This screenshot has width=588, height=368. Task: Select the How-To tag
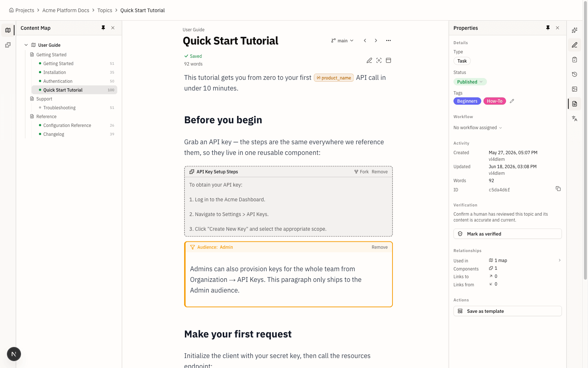[x=495, y=101]
